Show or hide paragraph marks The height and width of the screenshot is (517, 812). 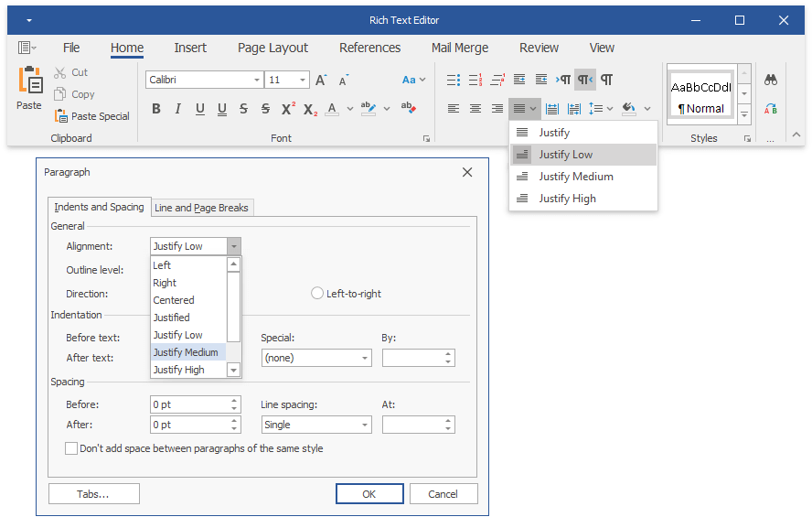click(607, 80)
